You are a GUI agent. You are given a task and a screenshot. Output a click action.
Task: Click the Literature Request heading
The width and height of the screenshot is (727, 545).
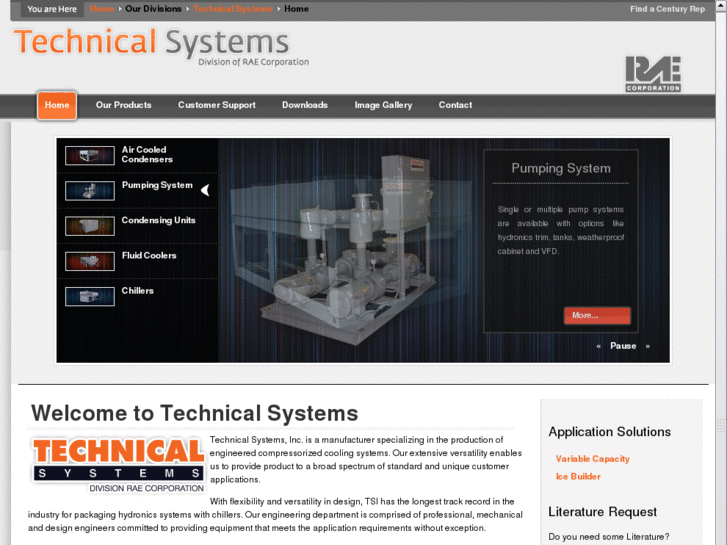(603, 512)
